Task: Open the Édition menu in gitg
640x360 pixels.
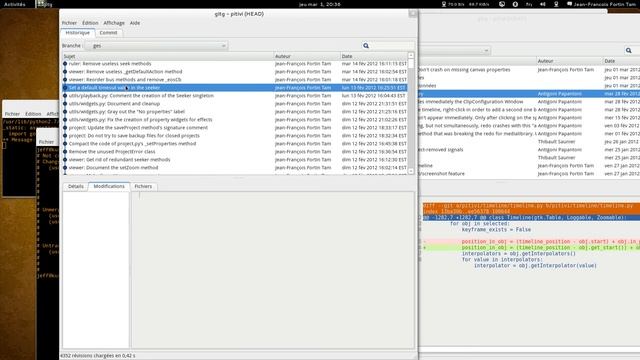Action: [90, 23]
